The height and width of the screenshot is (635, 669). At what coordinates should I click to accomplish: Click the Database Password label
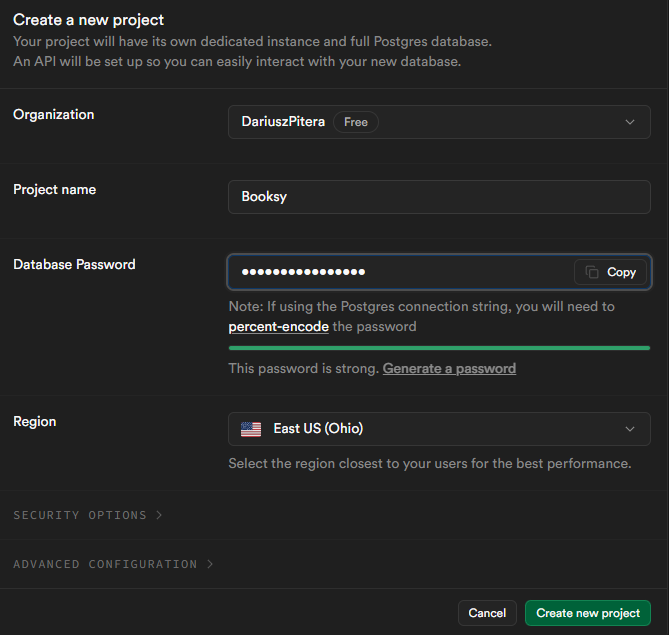pos(74,265)
